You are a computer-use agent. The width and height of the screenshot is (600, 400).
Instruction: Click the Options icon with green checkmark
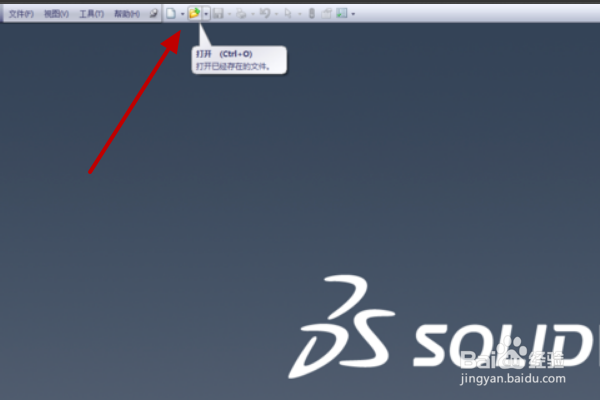click(x=341, y=13)
